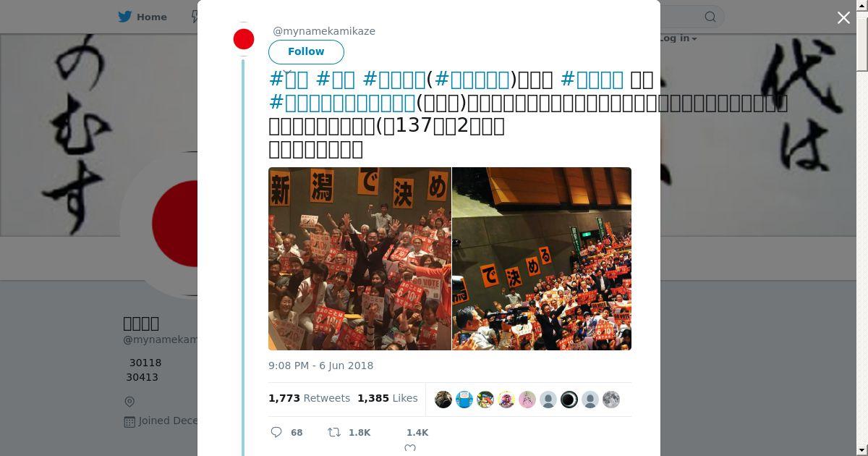868x456 pixels.
Task: Open the red circle profile avatar
Action: [x=244, y=39]
